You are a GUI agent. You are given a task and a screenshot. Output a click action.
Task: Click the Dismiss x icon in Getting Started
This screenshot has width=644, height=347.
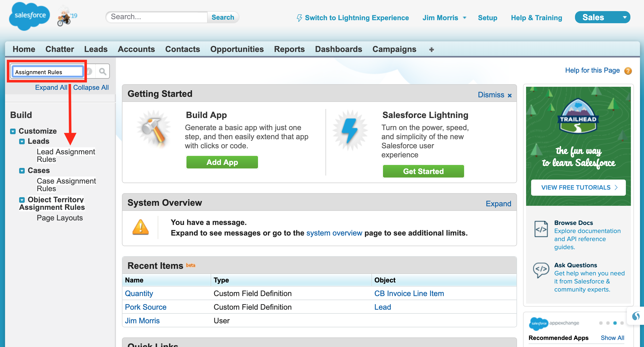click(x=510, y=95)
